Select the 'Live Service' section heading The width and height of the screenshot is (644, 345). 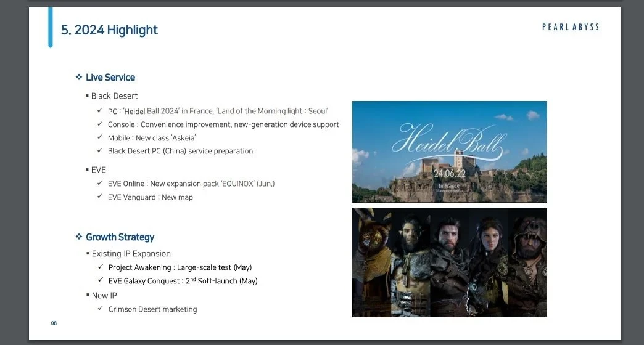tap(110, 77)
